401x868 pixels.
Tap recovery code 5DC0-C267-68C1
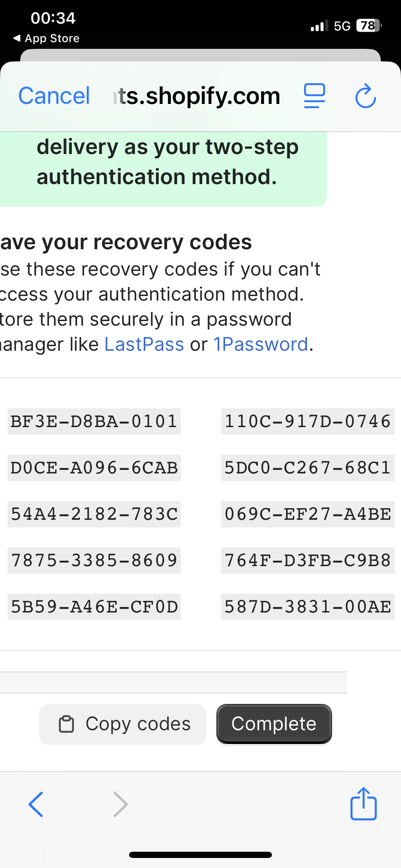[x=307, y=468]
